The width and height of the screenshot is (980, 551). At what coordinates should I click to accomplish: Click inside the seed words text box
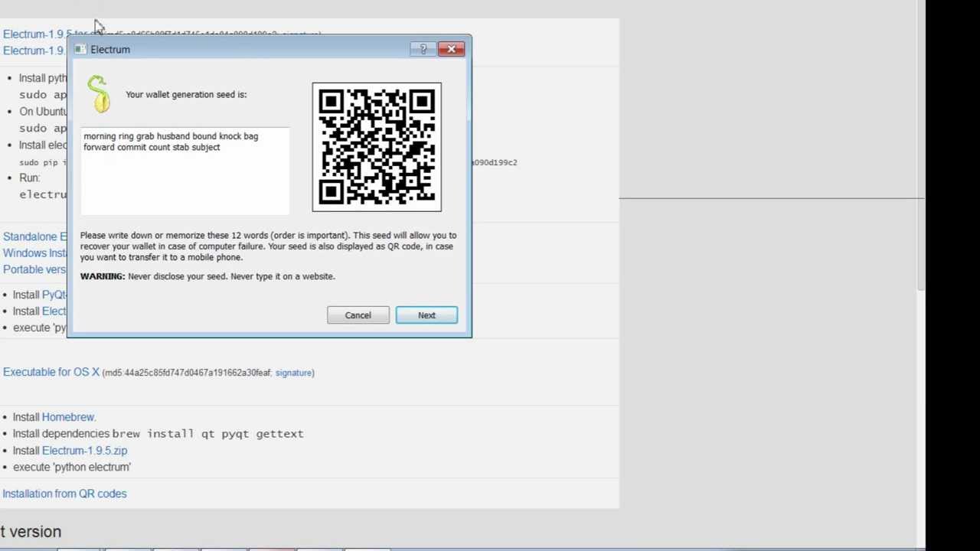point(185,171)
